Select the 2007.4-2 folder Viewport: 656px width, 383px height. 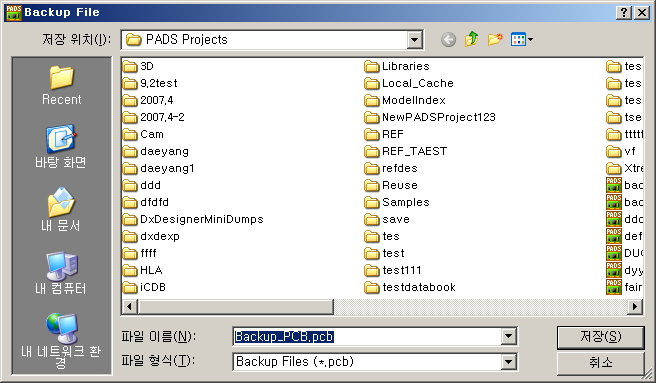[x=154, y=117]
